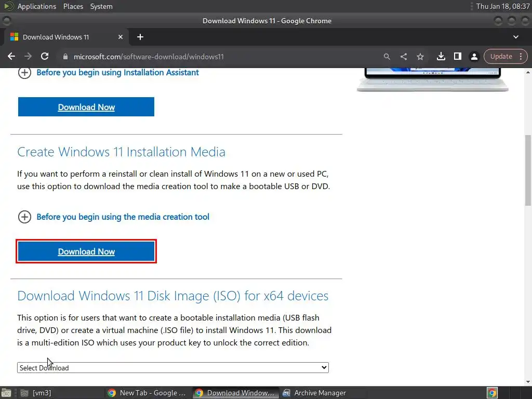Viewport: 532px width, 399px height.
Task: Click Download Now for Installation Assistant
Action: 86,107
